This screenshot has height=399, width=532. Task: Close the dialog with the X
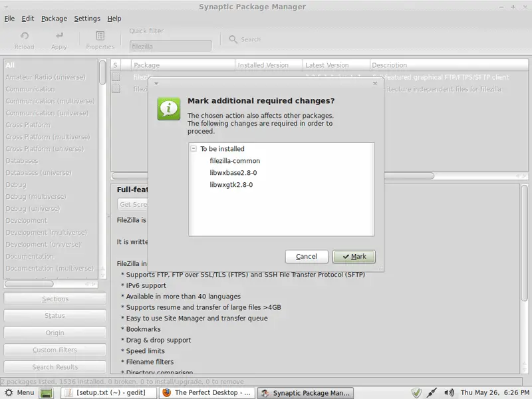(375, 84)
